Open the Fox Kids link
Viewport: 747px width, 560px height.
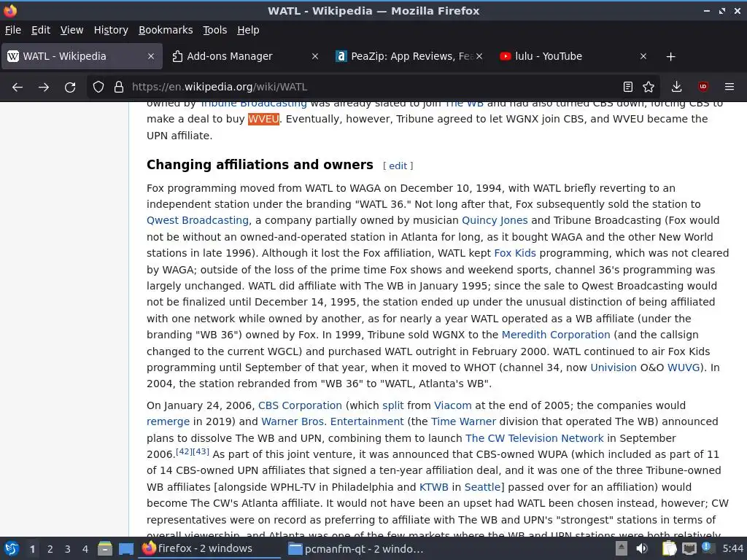tap(515, 253)
